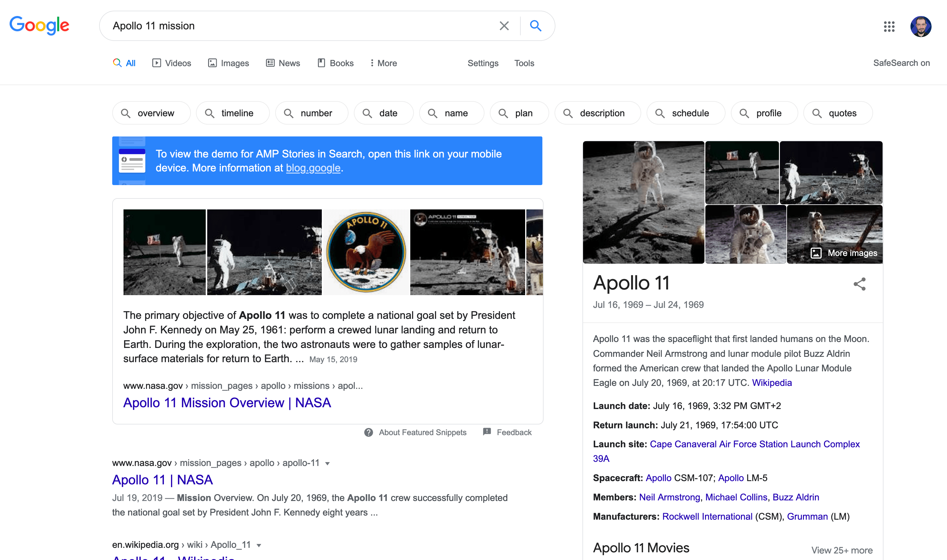Image resolution: width=947 pixels, height=560 pixels.
Task: Switch to the Videos tab
Action: pos(172,63)
